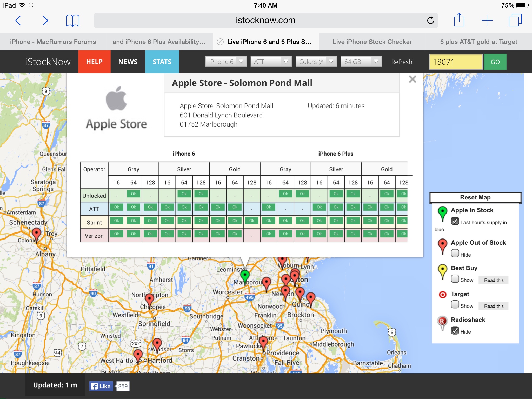Tap the istocknow.com address bar
The width and height of the screenshot is (532, 399).
click(x=266, y=20)
